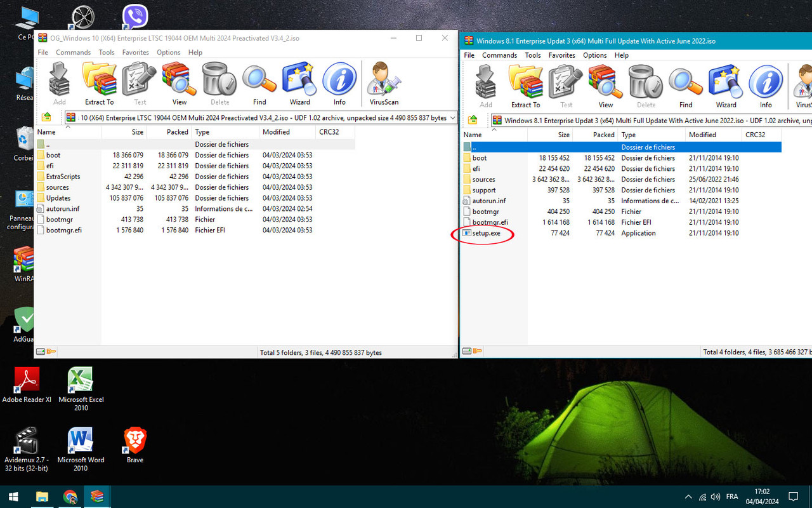Click View icon in Windows 8.1 archive window
Image resolution: width=812 pixels, height=508 pixels.
[606, 87]
